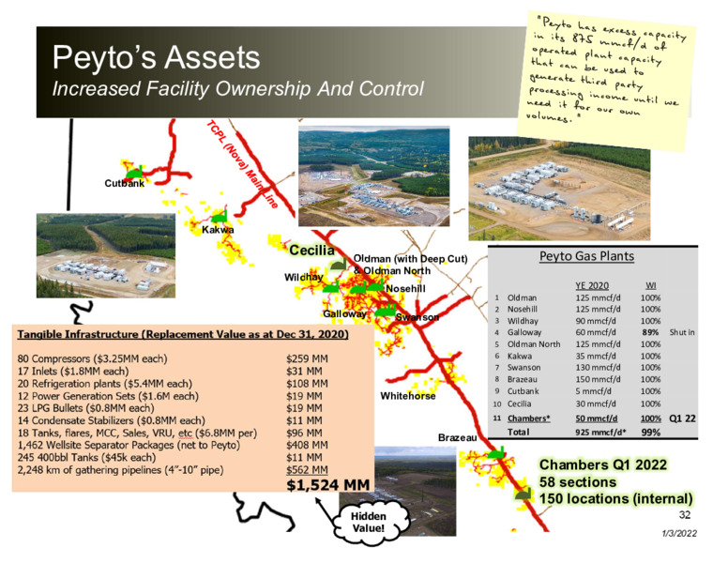The width and height of the screenshot is (728, 563).
Task: Select the Increased Facility Ownership And Control subtitle
Action: click(x=237, y=88)
